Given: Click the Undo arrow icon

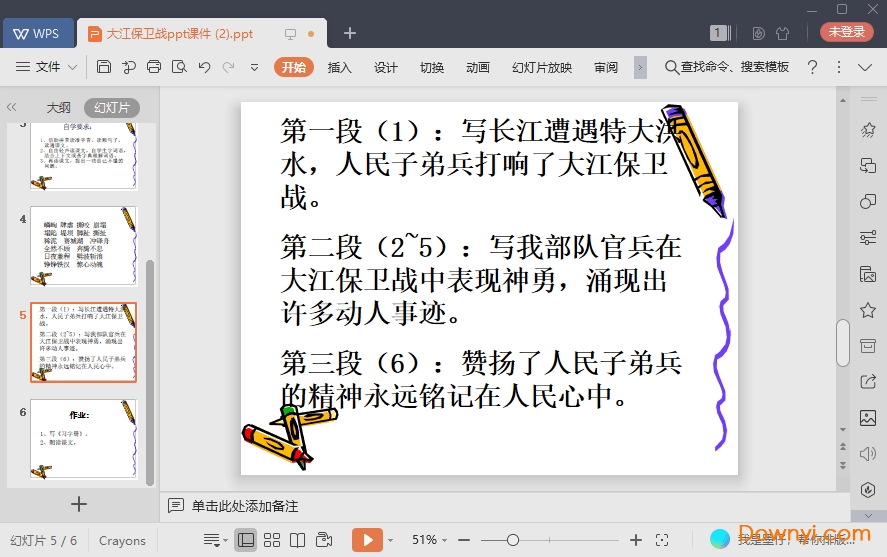Looking at the screenshot, I should point(204,67).
